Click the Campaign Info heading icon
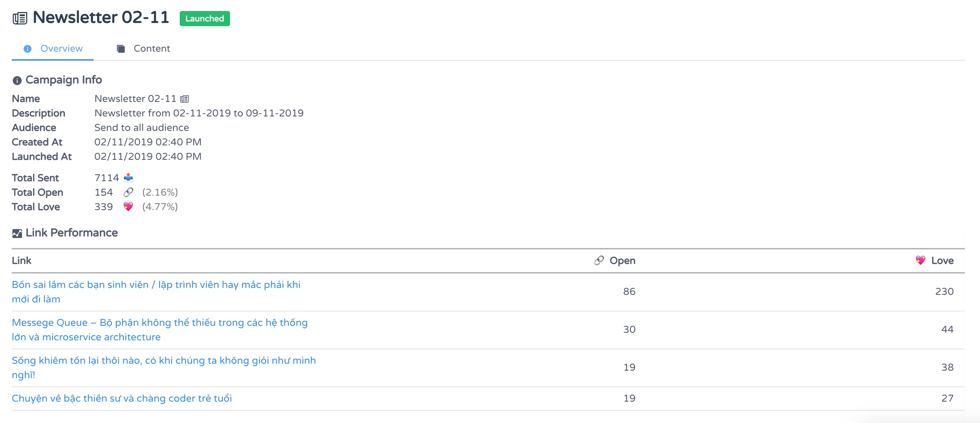Image resolution: width=980 pixels, height=423 pixels. click(17, 80)
